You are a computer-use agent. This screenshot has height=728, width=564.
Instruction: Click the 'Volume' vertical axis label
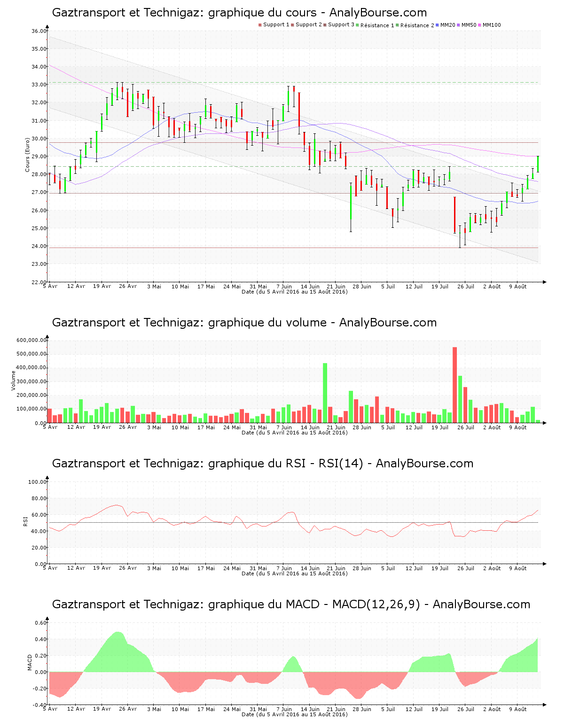click(13, 380)
